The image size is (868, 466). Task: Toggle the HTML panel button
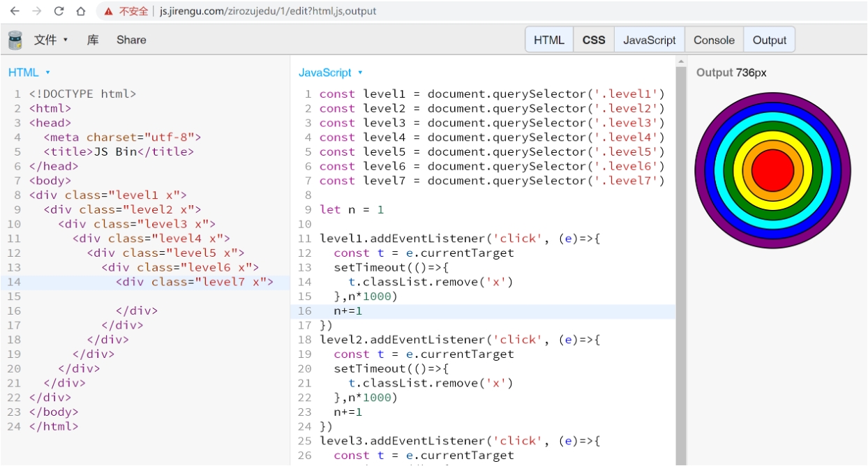tap(548, 40)
